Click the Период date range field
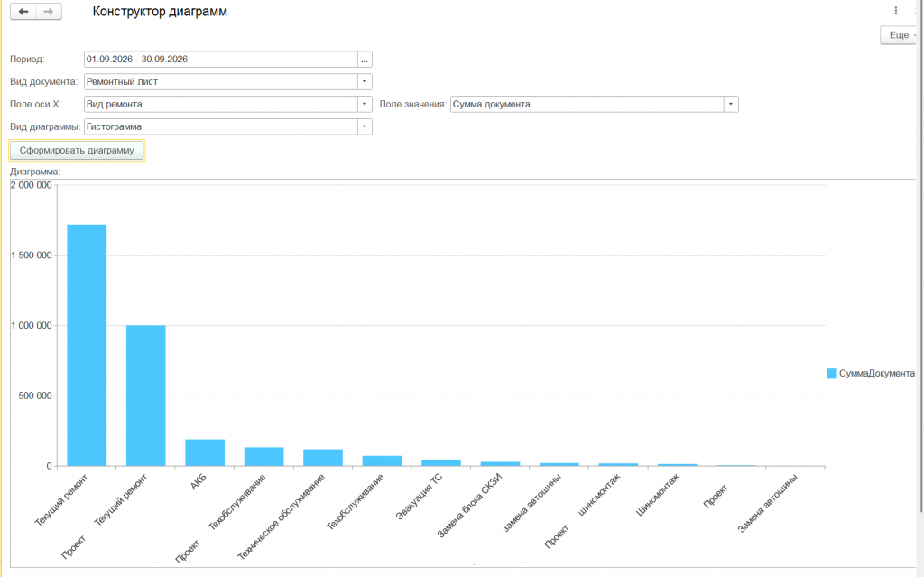Image resolution: width=924 pixels, height=577 pixels. click(x=221, y=60)
